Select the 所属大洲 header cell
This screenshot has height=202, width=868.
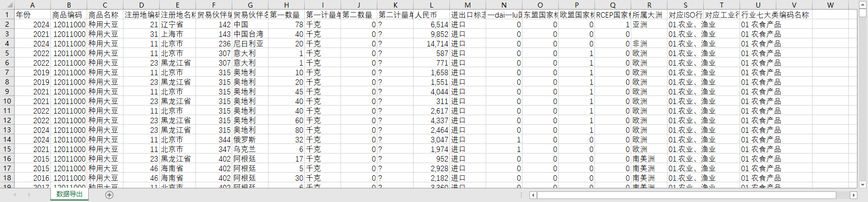point(649,15)
